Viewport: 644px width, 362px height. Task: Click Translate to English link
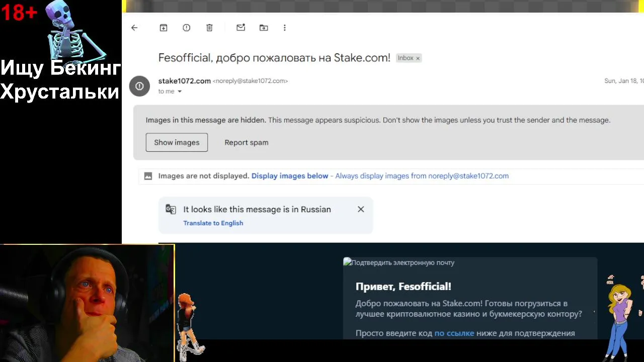213,223
